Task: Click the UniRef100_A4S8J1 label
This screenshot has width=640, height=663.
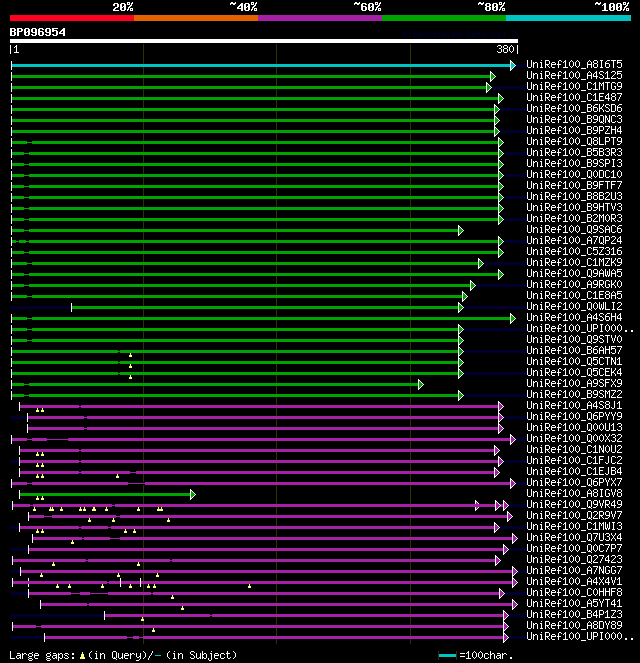Action: point(574,405)
